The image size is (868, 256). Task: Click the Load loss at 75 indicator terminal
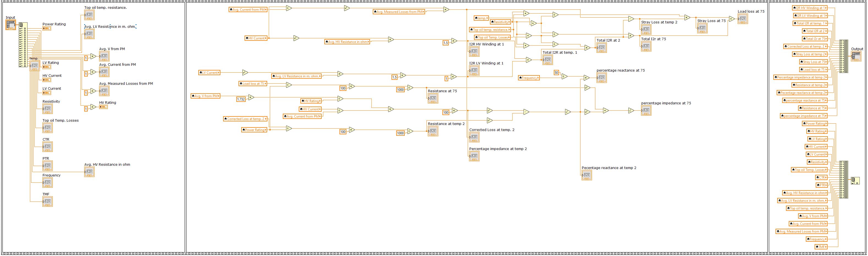click(x=743, y=19)
